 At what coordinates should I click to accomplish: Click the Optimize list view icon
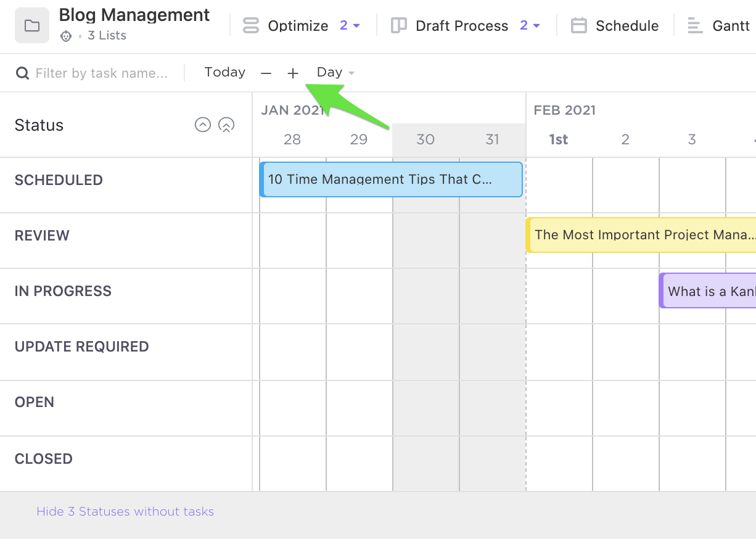click(x=251, y=26)
